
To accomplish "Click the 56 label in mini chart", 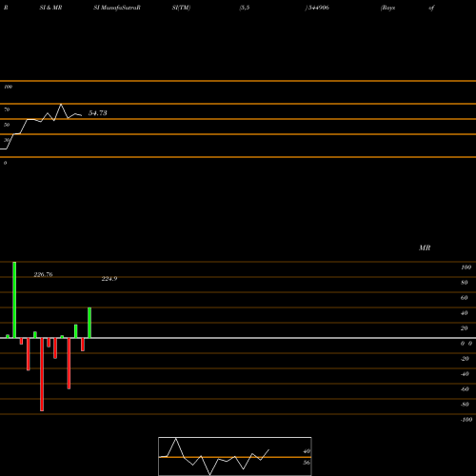I will 307,463.
